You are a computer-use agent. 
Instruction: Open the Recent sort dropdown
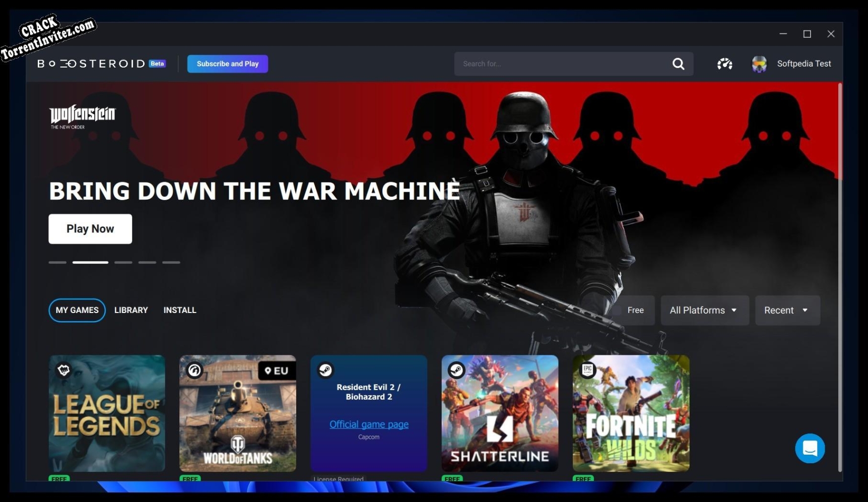pos(787,310)
